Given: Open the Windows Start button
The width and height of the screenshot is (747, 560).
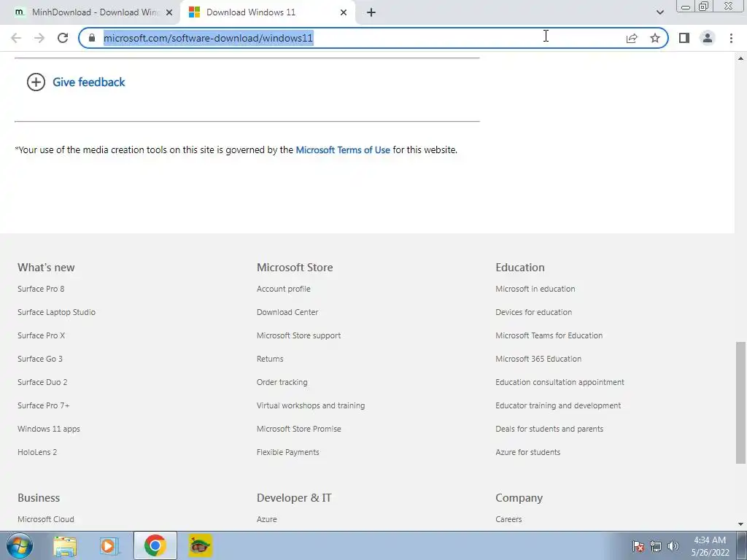Looking at the screenshot, I should point(19,545).
